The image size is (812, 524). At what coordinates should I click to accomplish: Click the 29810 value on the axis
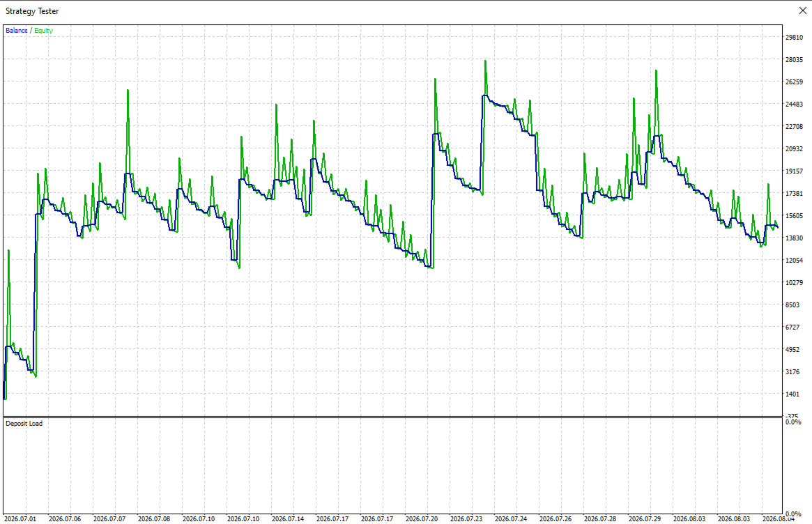point(794,38)
